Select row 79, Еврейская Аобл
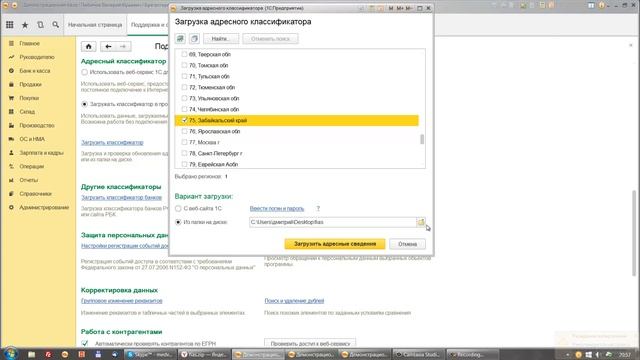This screenshot has width=640, height=360. click(x=296, y=164)
